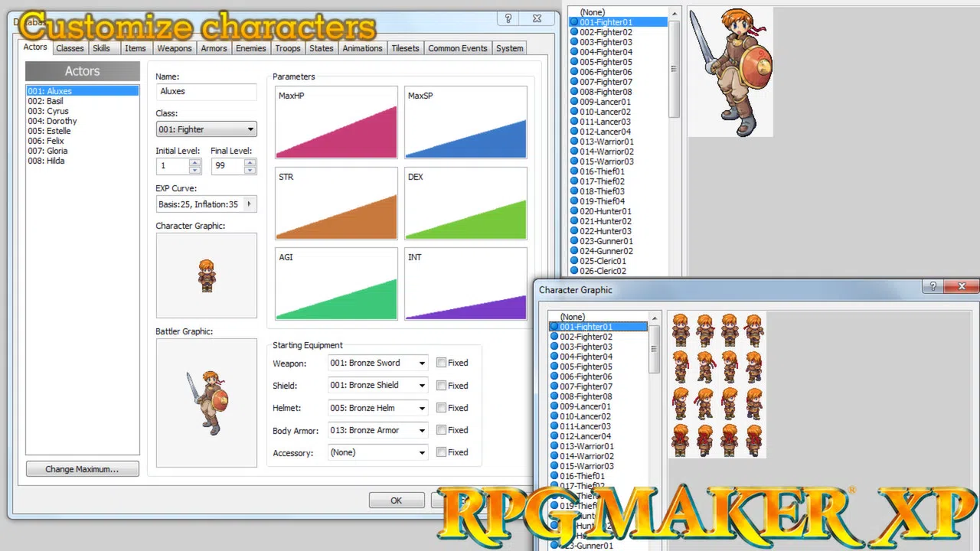Open the STR parameter curve graph
Viewport: 980px width, 551px height.
[336, 204]
